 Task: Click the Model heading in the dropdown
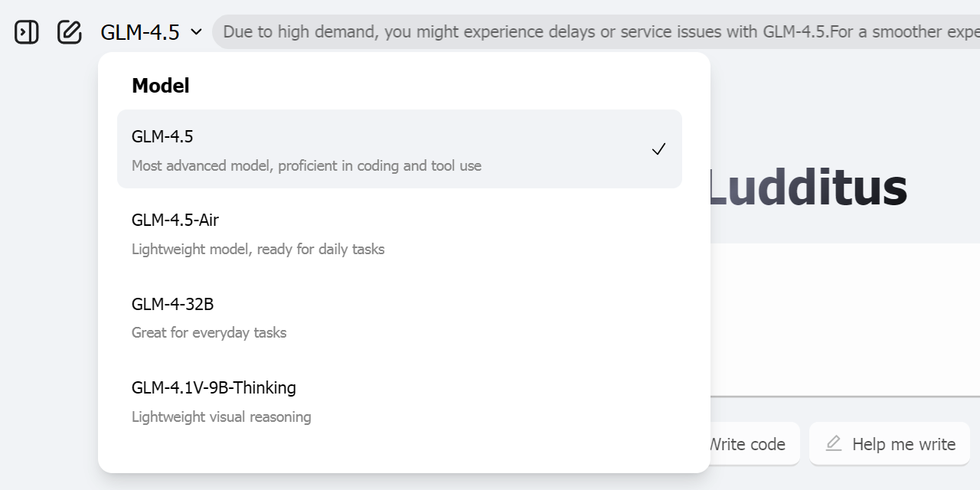161,86
